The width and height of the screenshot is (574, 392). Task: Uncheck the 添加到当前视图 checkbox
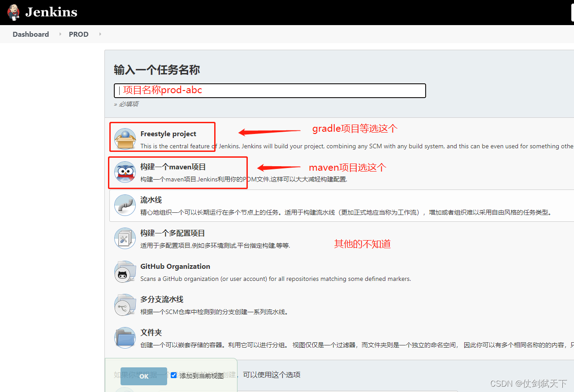[173, 375]
